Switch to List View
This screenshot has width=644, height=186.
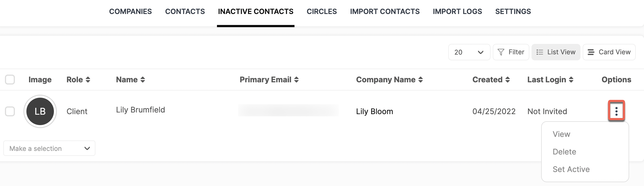556,52
